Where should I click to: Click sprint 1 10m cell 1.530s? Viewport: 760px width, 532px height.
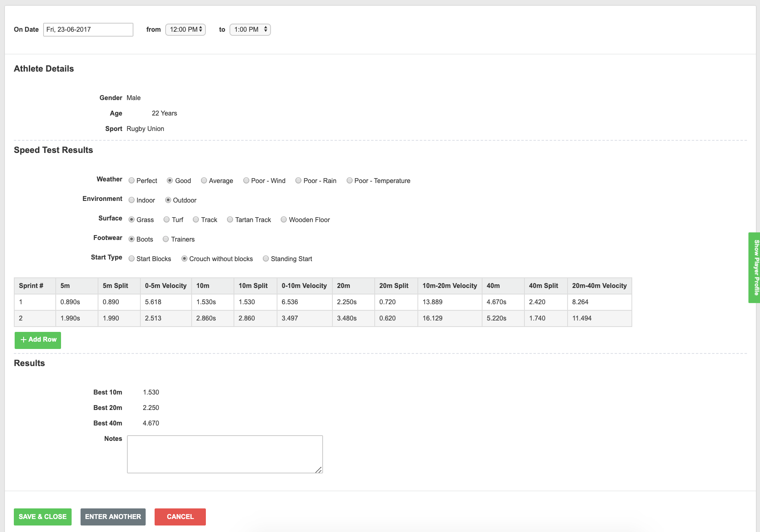click(213, 302)
